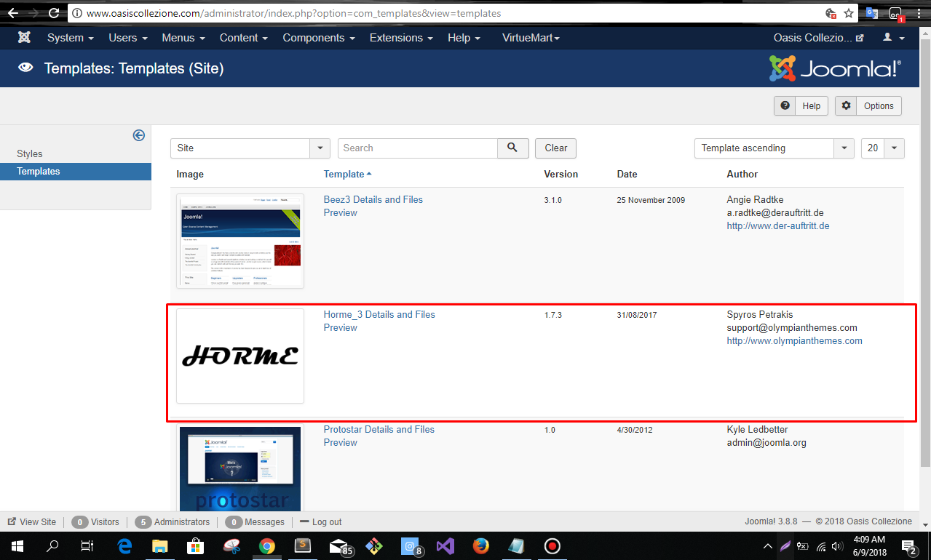Open the http://www.olympianthemes.com link

pyautogui.click(x=795, y=340)
